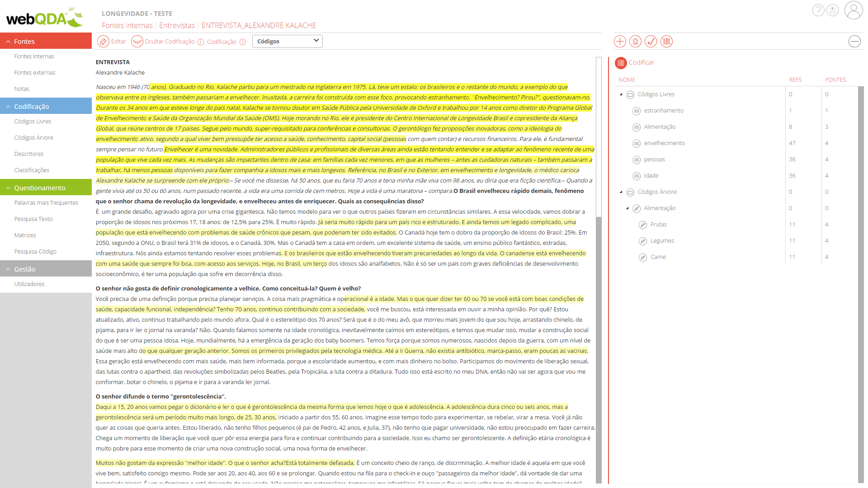Click the Frutas code item
The width and height of the screenshot is (868, 488).
(x=658, y=224)
